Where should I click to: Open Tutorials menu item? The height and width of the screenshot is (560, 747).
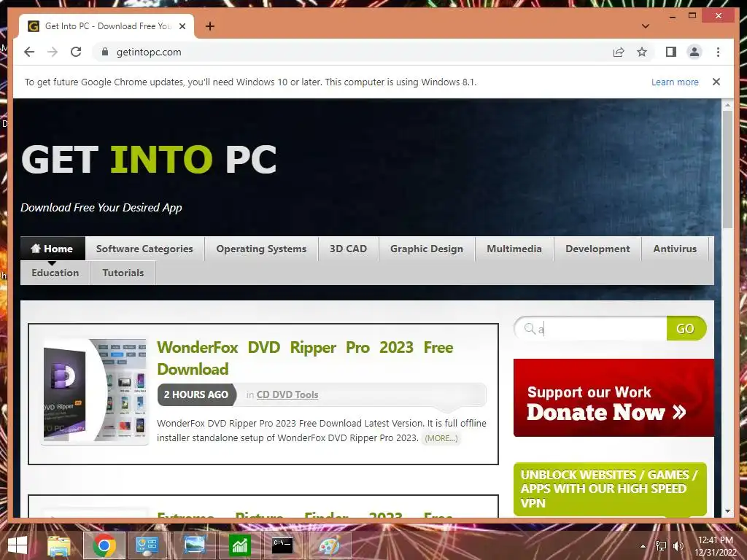coord(123,273)
